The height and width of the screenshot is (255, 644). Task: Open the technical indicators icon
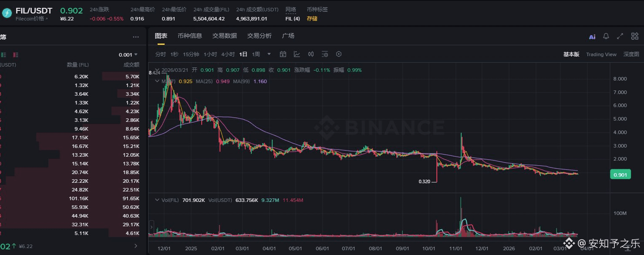(297, 54)
